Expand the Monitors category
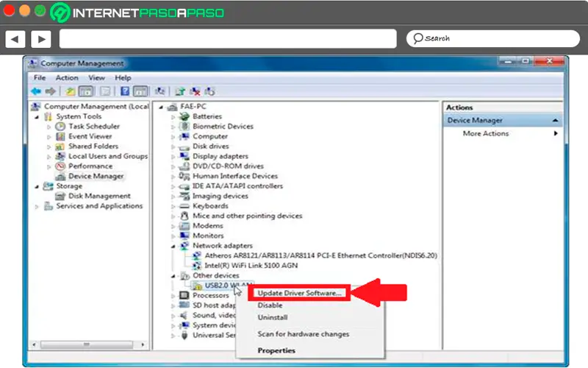 pyautogui.click(x=173, y=236)
